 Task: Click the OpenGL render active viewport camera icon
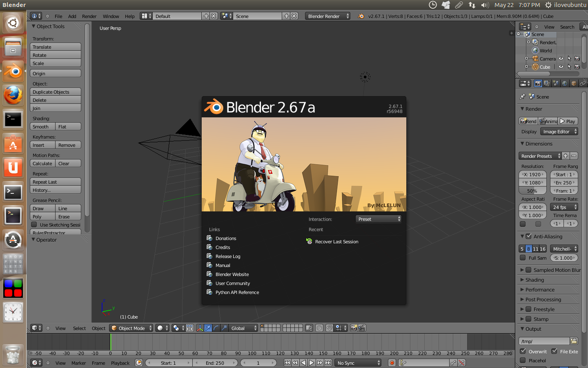click(x=354, y=328)
